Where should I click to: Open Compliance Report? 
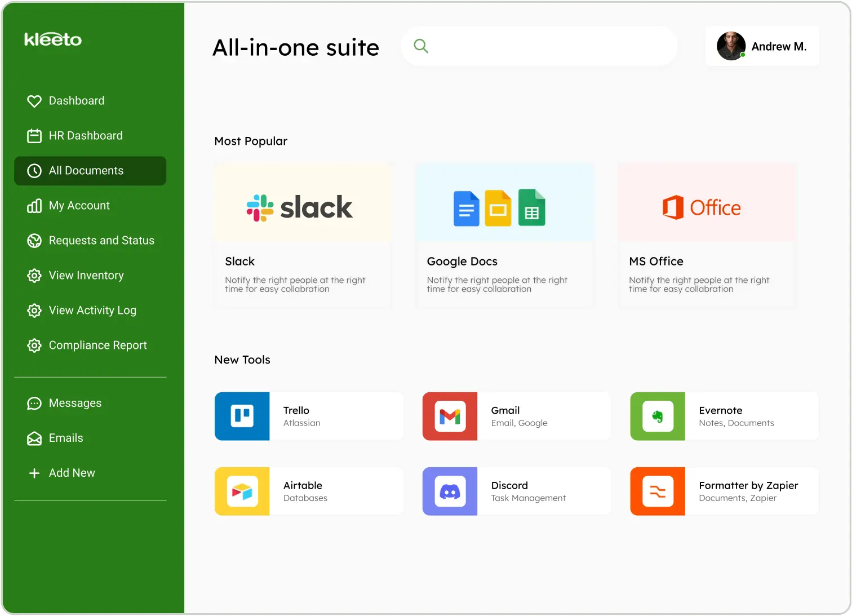[x=90, y=345]
